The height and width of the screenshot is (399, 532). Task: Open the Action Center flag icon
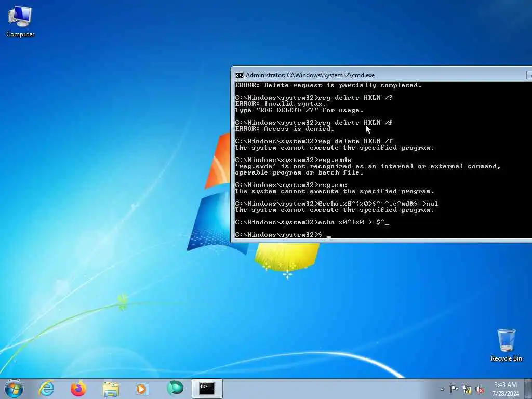[x=454, y=389]
